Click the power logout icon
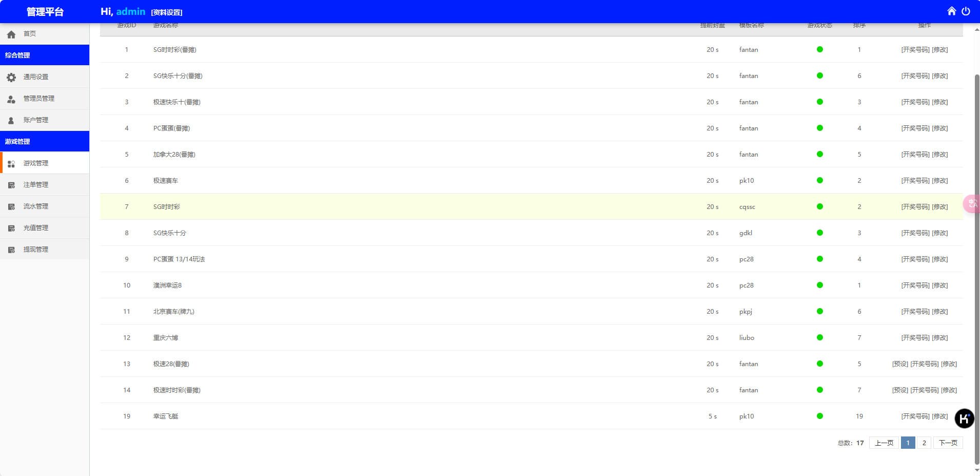 click(966, 11)
